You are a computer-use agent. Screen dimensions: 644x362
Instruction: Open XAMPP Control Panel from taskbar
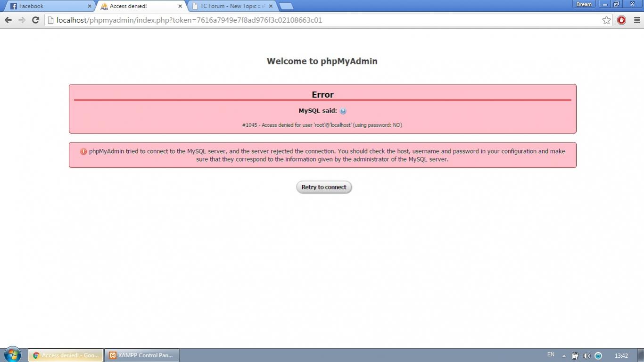(142, 355)
